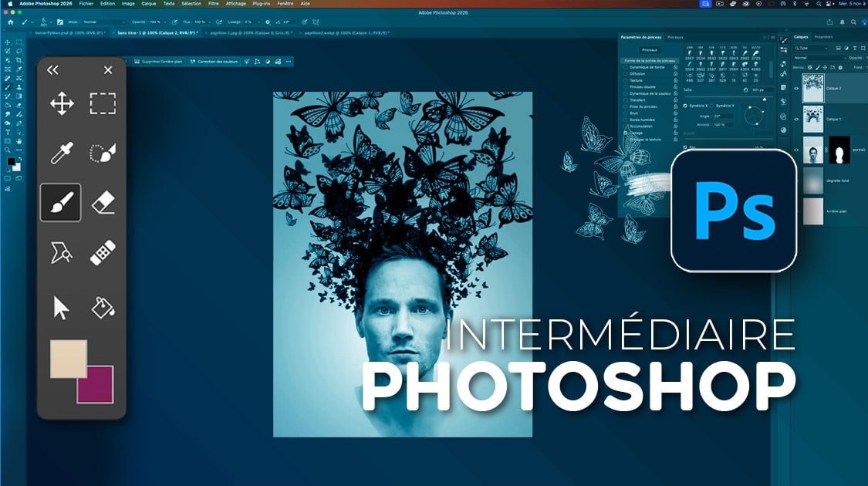Screen dimensions: 868x486
Task: Select the Move tool in floating panel
Action: coord(62,103)
